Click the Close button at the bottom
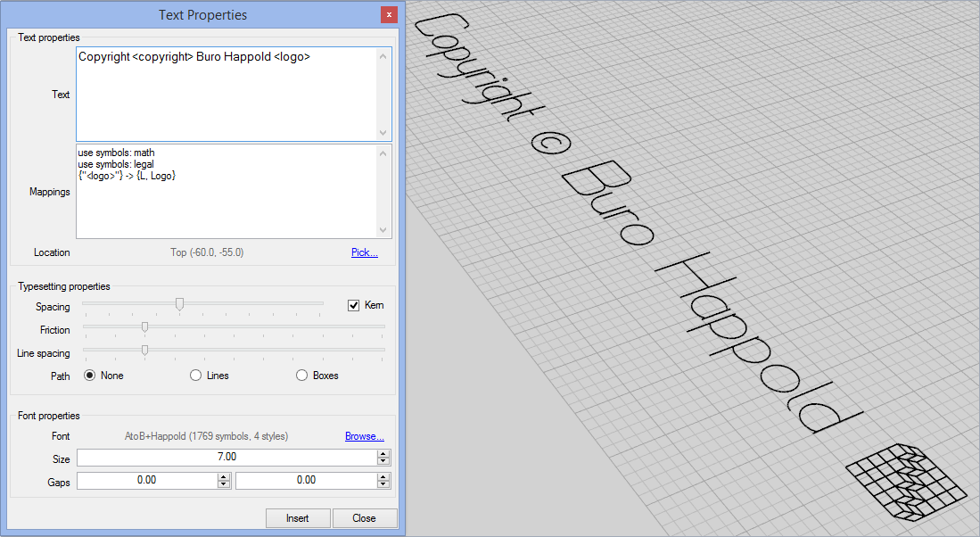 coord(364,518)
